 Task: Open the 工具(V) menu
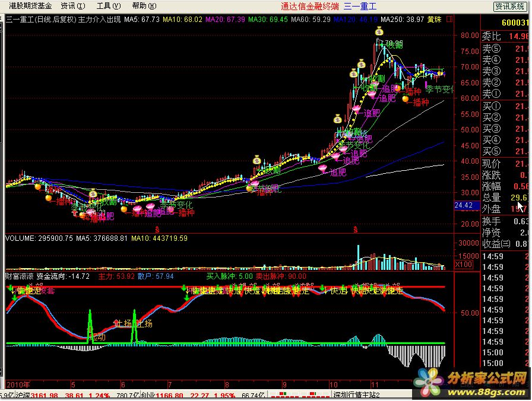109,6
